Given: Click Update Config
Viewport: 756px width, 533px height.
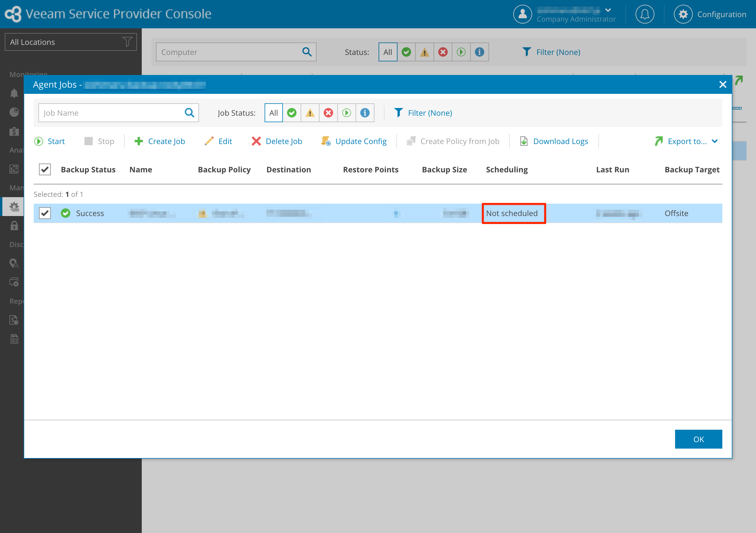Looking at the screenshot, I should point(354,141).
